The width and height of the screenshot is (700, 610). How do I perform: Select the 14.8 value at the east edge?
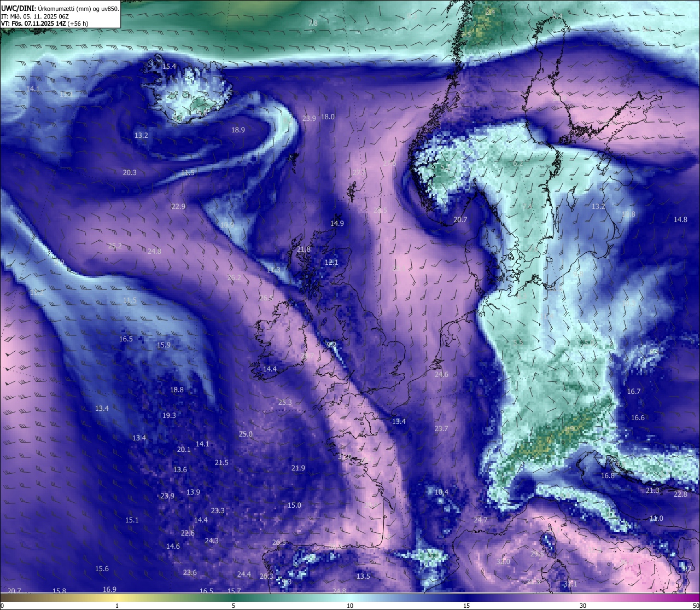click(x=680, y=220)
